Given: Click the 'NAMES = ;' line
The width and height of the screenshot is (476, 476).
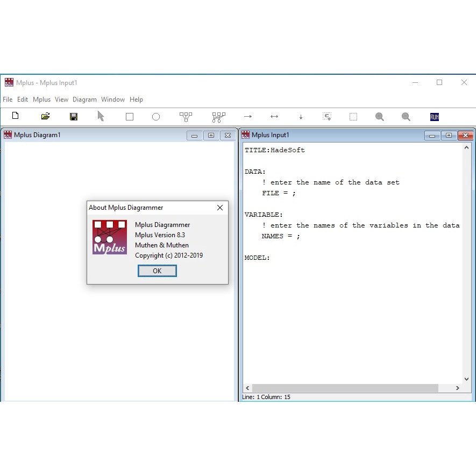Looking at the screenshot, I should (281, 236).
